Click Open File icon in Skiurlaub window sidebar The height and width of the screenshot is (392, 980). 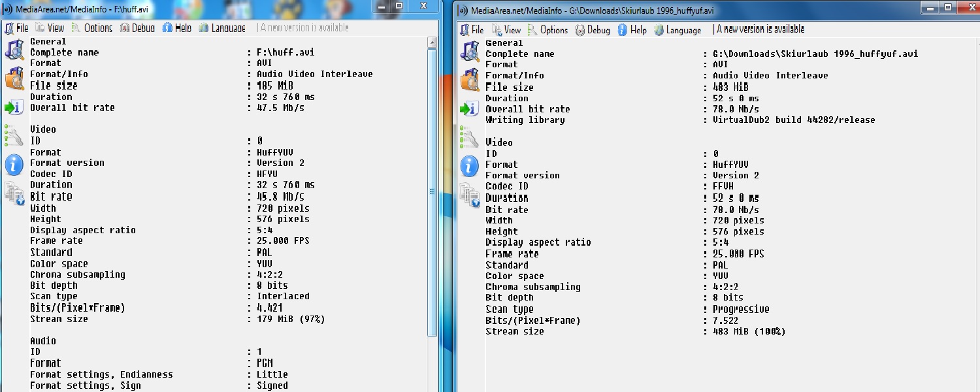coord(469,51)
